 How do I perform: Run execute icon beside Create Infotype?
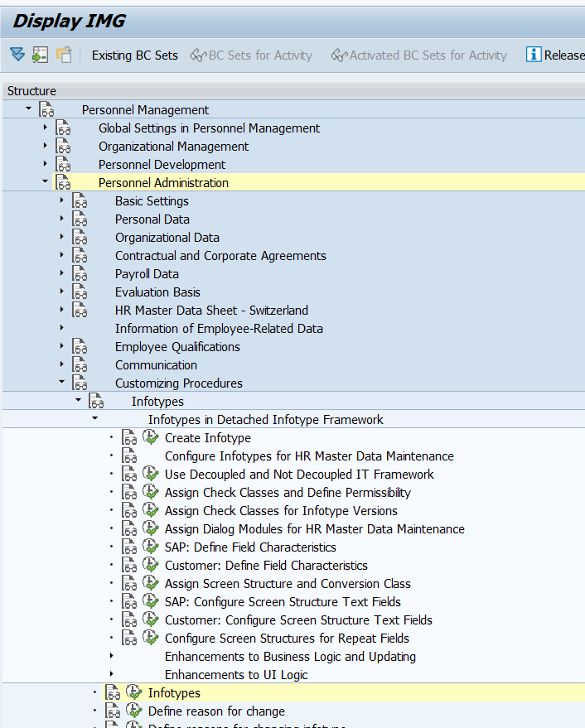point(150,437)
